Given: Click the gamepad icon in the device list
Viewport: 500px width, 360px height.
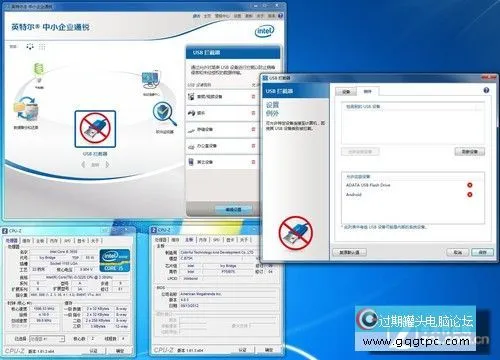Looking at the screenshot, I should [191, 113].
